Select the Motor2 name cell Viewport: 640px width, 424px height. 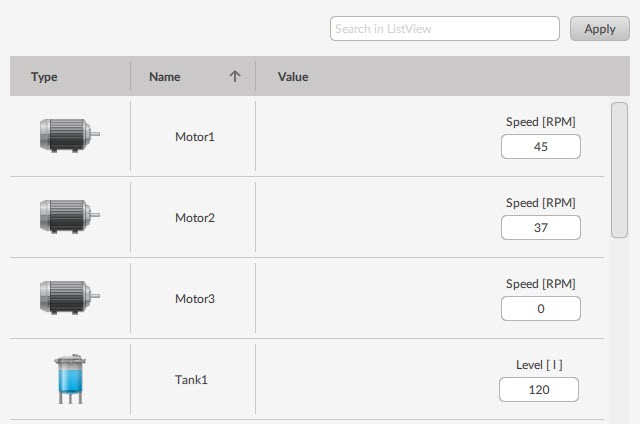[x=194, y=217]
